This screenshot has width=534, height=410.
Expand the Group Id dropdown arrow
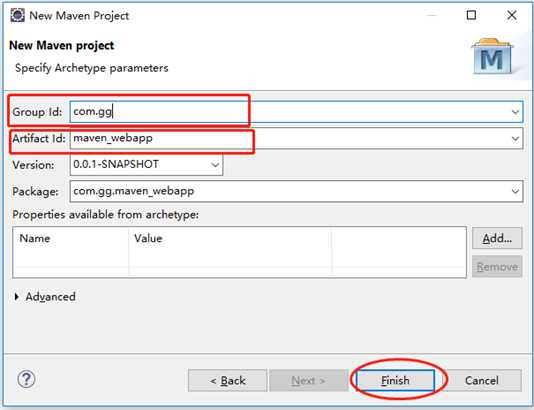(515, 112)
